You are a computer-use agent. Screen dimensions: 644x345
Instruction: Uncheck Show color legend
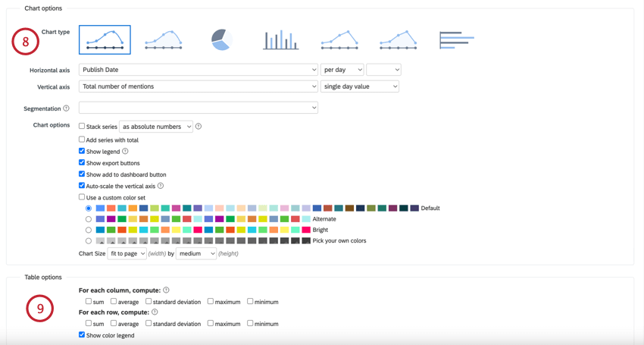(x=82, y=334)
